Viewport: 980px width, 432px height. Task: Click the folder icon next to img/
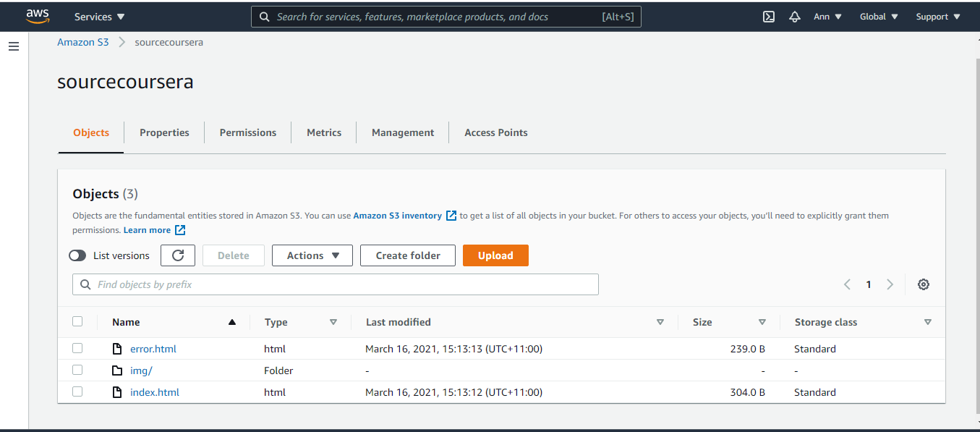117,370
